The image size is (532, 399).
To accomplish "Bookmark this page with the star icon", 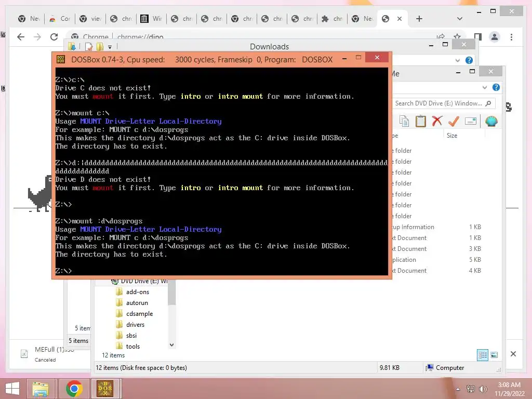I will [x=457, y=36].
